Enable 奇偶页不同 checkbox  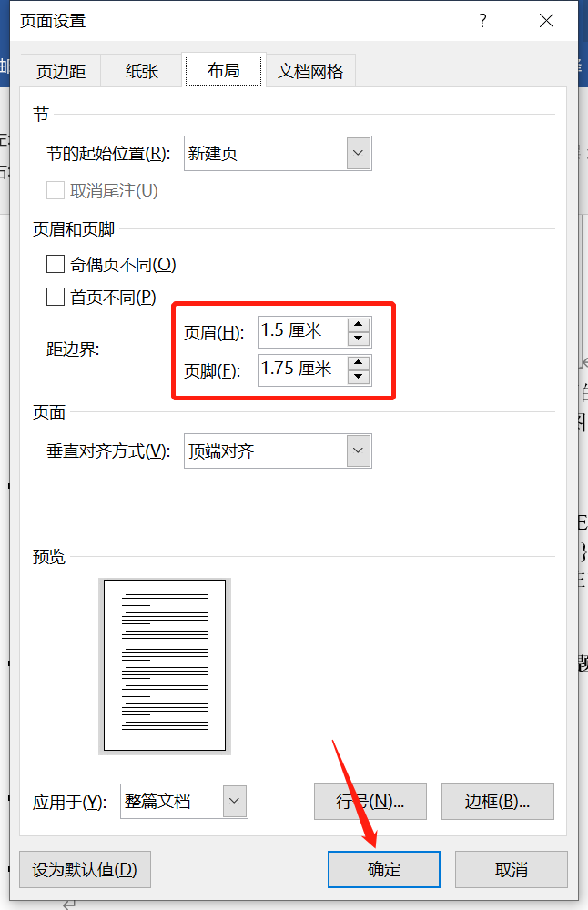pos(56,265)
